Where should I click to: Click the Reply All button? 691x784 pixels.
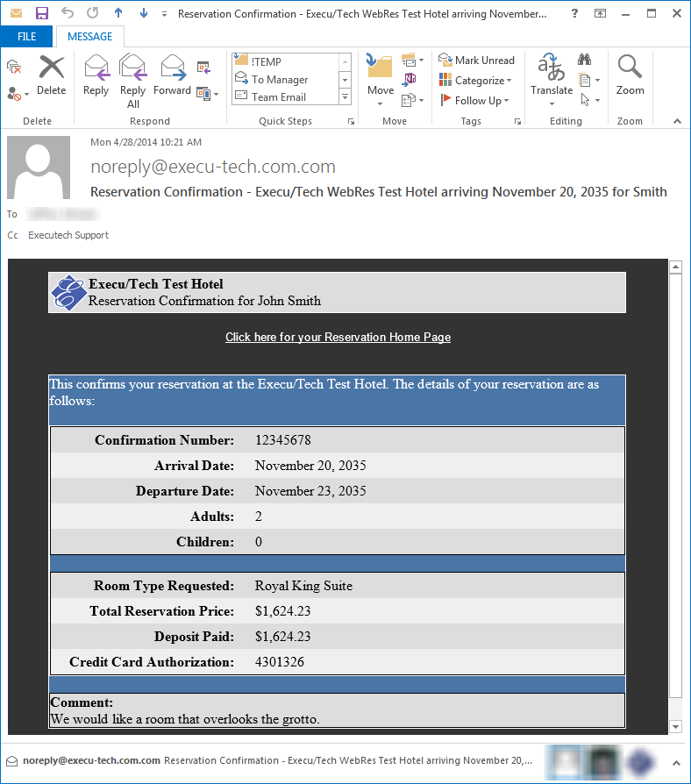pos(132,82)
